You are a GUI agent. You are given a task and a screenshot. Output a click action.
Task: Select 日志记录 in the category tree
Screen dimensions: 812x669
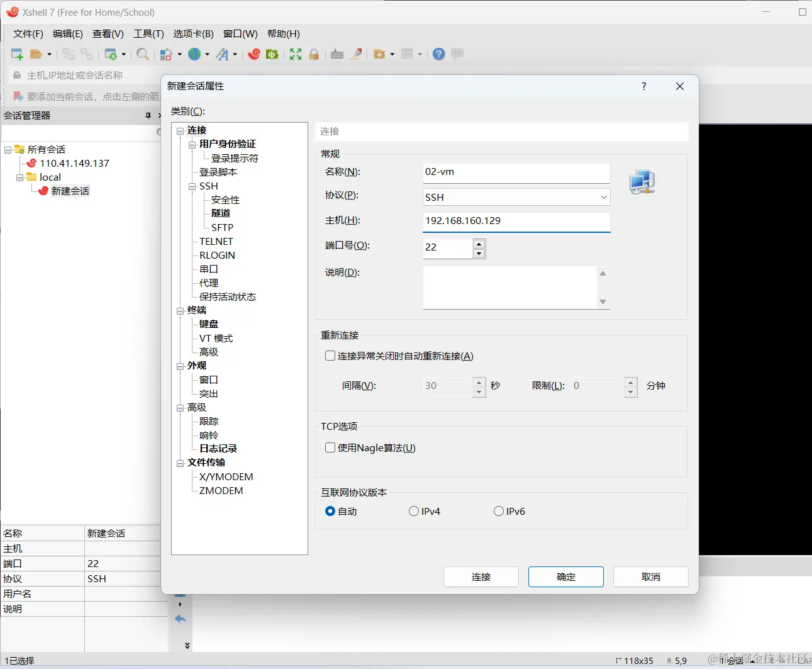pos(218,449)
